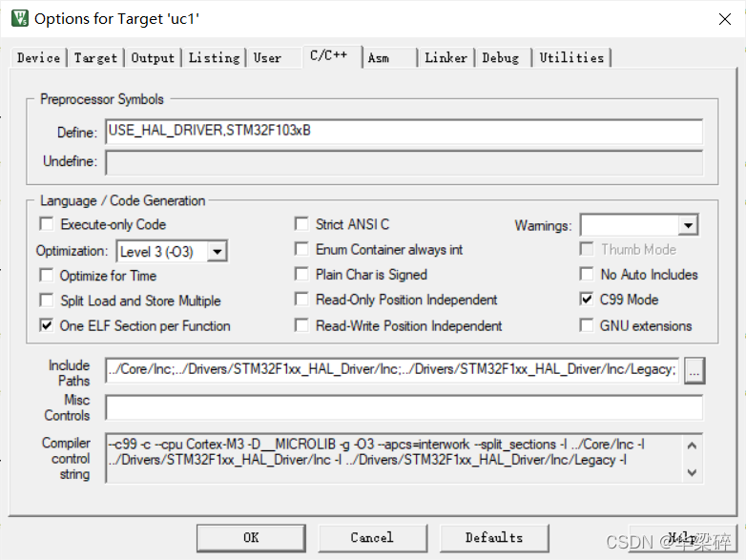This screenshot has height=560, width=746.
Task: Click the Define preprocessor symbols field
Action: pos(404,132)
